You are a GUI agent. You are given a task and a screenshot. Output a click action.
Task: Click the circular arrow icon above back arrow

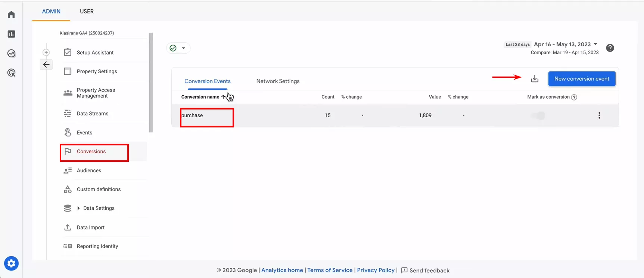coord(46,52)
